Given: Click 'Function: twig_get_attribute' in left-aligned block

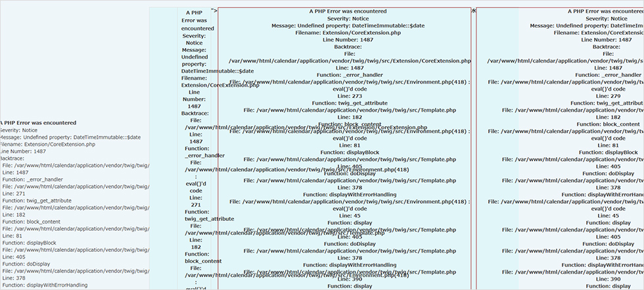Looking at the screenshot, I should pyautogui.click(x=37, y=201).
